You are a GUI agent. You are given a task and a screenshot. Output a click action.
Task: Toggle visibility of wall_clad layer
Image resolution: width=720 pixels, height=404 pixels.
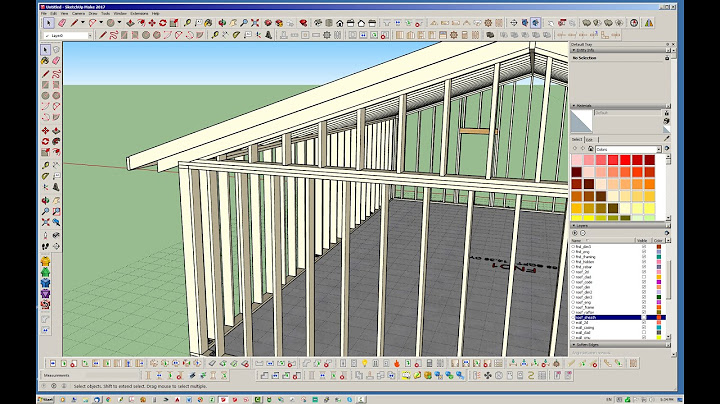coord(644,332)
